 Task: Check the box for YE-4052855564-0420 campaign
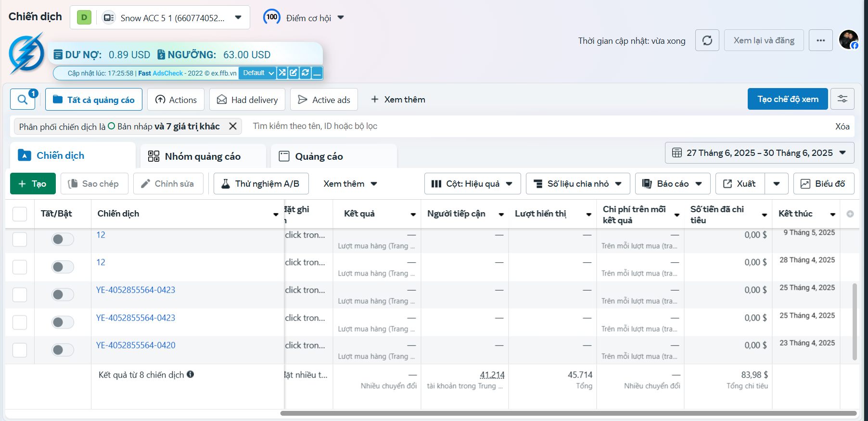(20, 350)
